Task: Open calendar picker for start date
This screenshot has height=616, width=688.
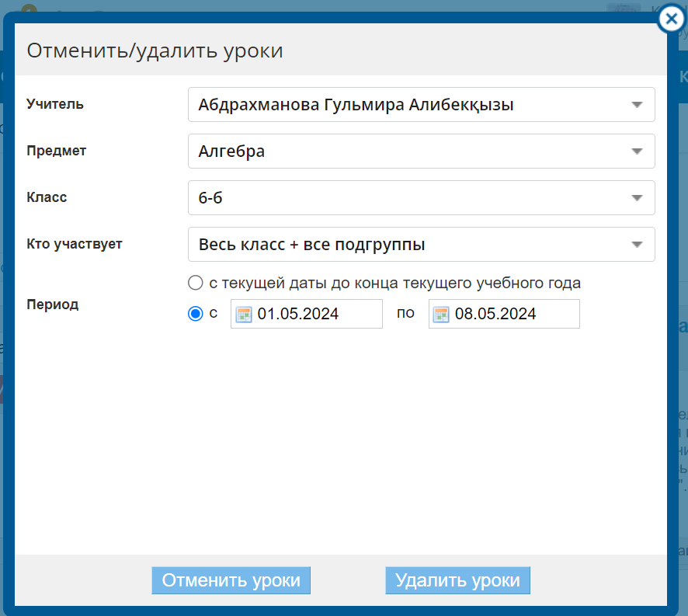Action: [x=244, y=314]
